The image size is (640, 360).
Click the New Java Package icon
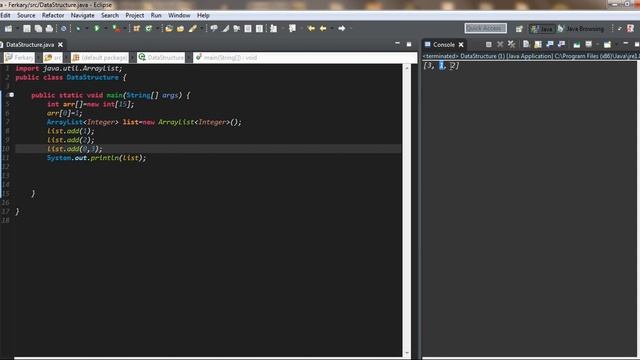pyautogui.click(x=136, y=29)
